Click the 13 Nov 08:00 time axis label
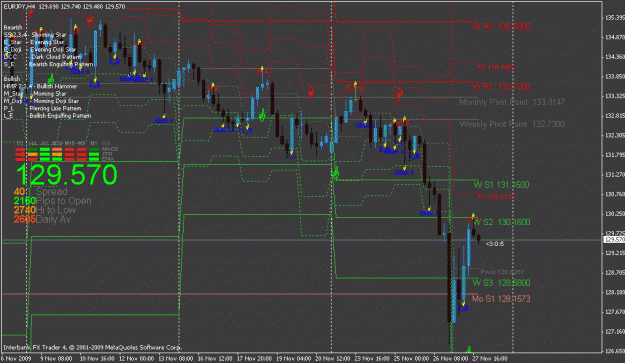The width and height of the screenshot is (625, 363). (x=176, y=359)
